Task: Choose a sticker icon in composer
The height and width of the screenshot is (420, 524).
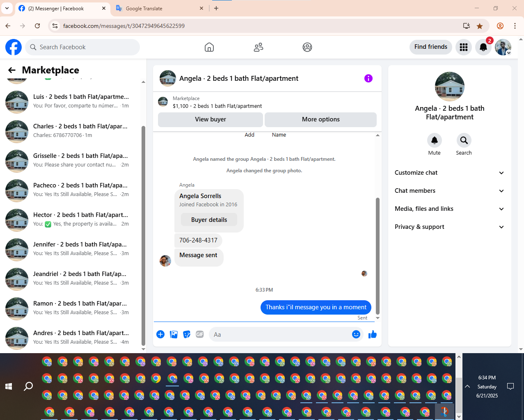Action: click(187, 334)
